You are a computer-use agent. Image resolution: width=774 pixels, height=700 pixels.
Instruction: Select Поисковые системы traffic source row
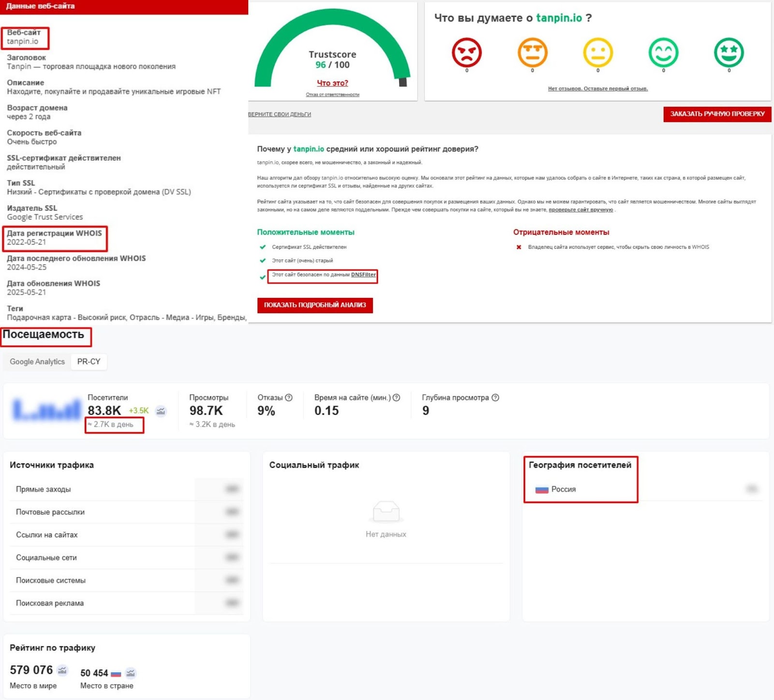click(127, 581)
